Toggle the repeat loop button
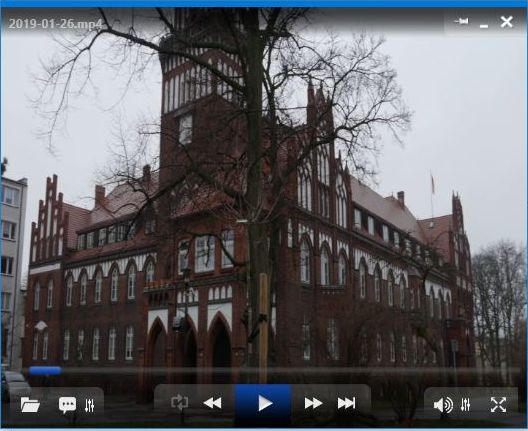Viewport: 528px width, 431px height. pos(179,403)
